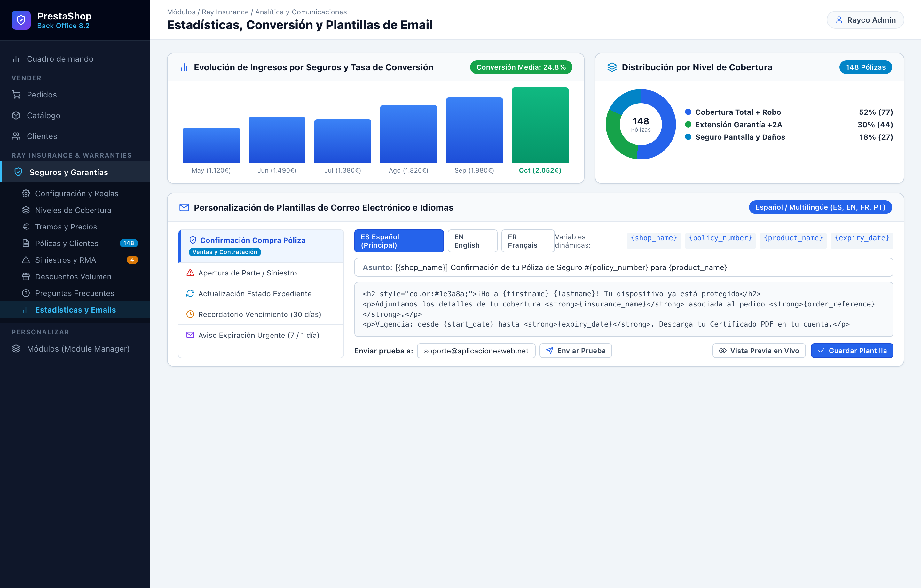Select ES Español (Principal) language tab
The image size is (921, 588).
(399, 241)
